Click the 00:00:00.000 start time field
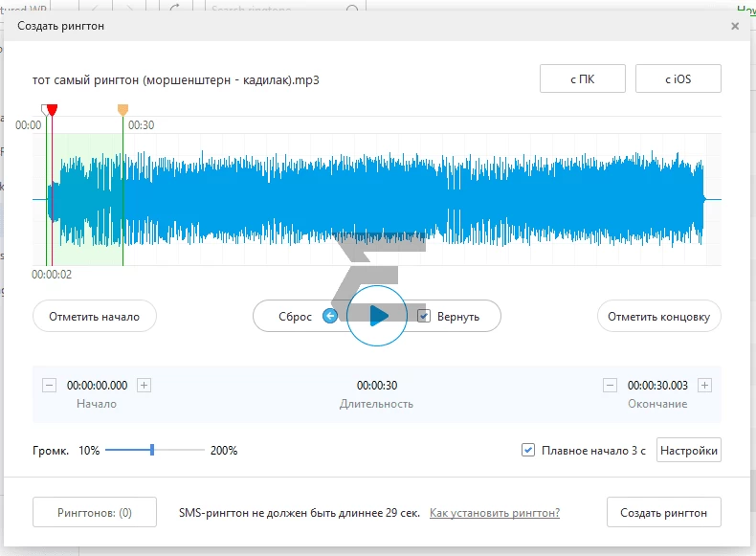This screenshot has width=756, height=556. click(97, 386)
